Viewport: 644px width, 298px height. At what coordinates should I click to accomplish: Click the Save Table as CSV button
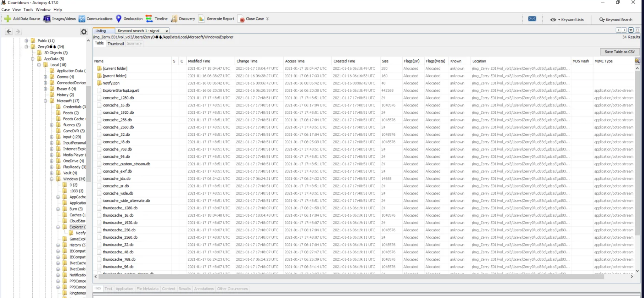coord(619,52)
